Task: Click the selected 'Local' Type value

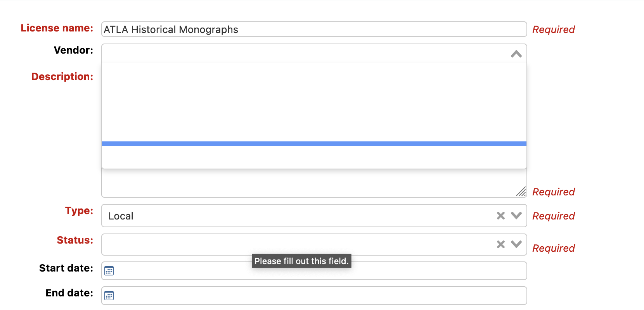Action: [121, 216]
